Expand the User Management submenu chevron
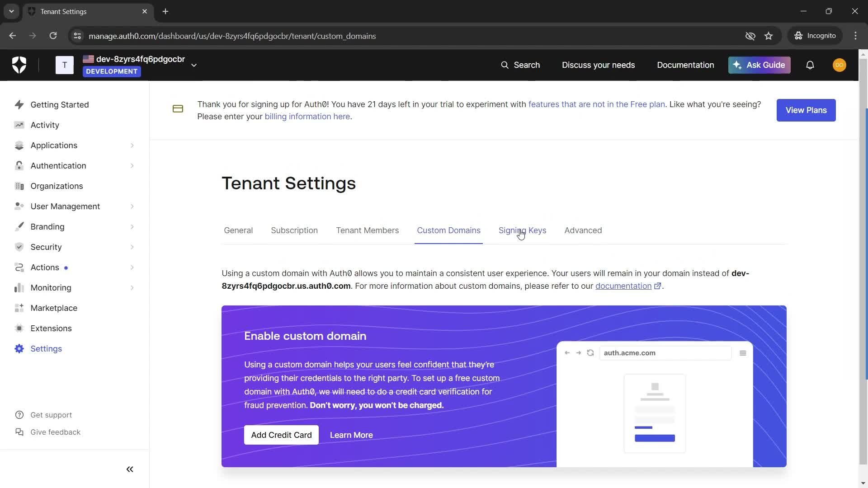This screenshot has width=868, height=488. pos(132,206)
